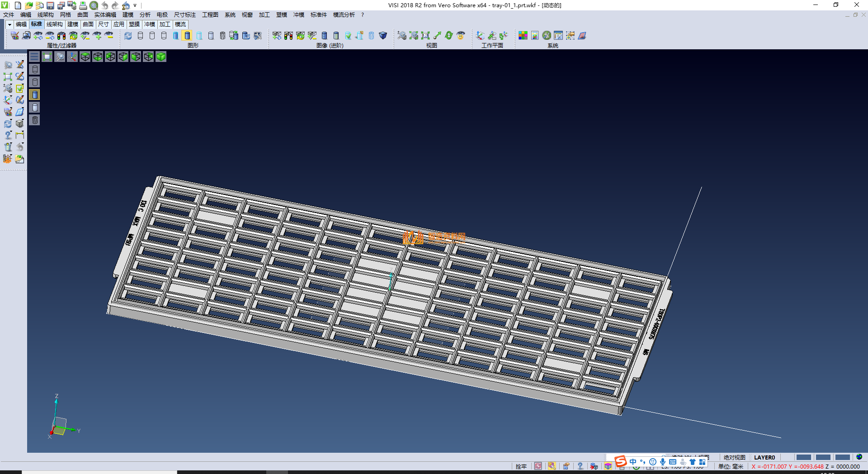Toggle active shaded mode in vertical strip
The width and height of the screenshot is (868, 474).
(x=35, y=95)
